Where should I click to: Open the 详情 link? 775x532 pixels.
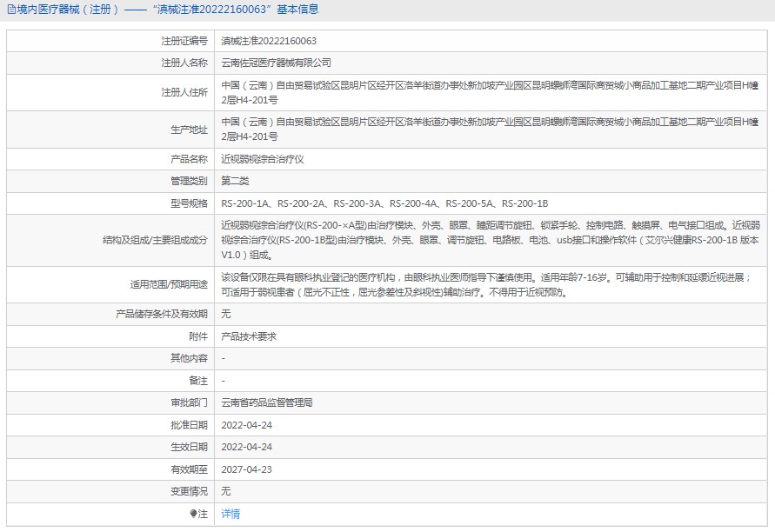click(x=230, y=514)
